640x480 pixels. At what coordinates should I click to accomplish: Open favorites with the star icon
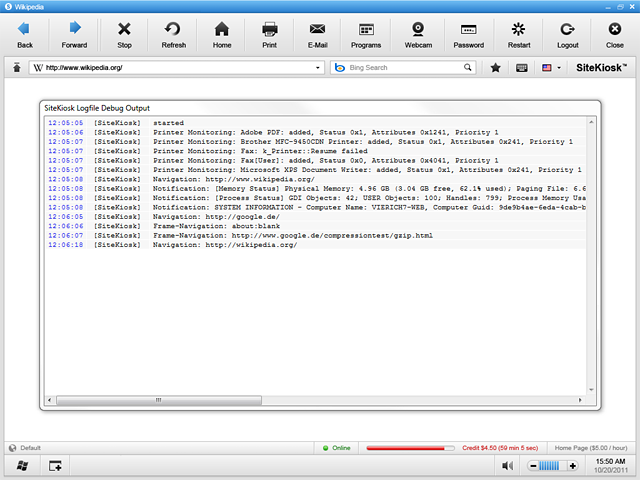tap(496, 68)
